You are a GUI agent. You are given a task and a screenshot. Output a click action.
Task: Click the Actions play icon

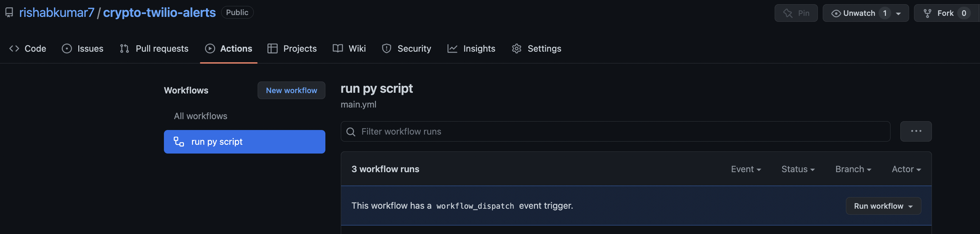click(210, 48)
